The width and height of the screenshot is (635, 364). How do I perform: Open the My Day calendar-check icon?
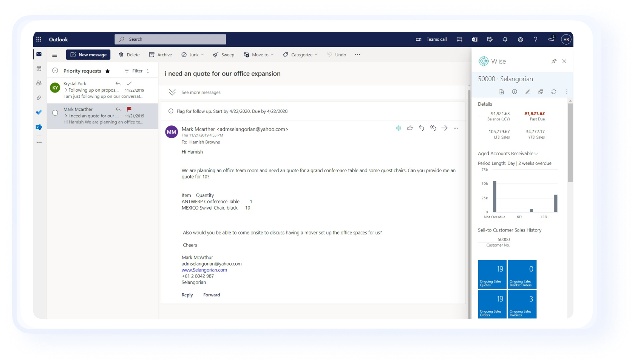point(490,39)
